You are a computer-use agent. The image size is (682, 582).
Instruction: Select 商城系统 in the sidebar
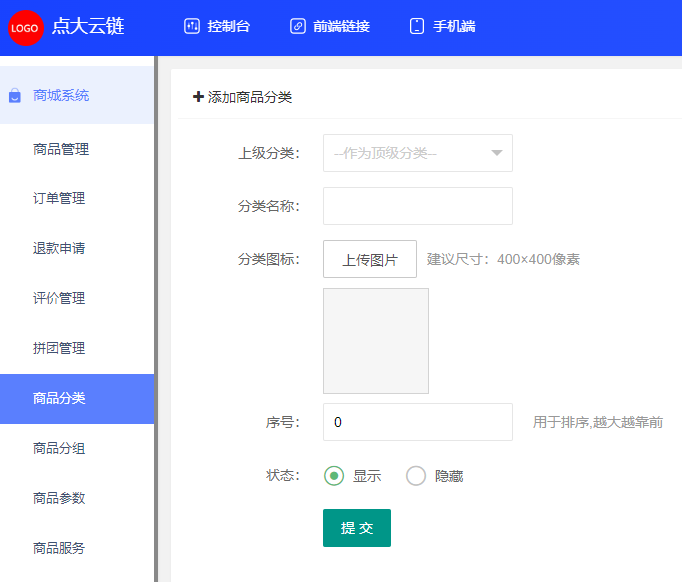pyautogui.click(x=77, y=95)
